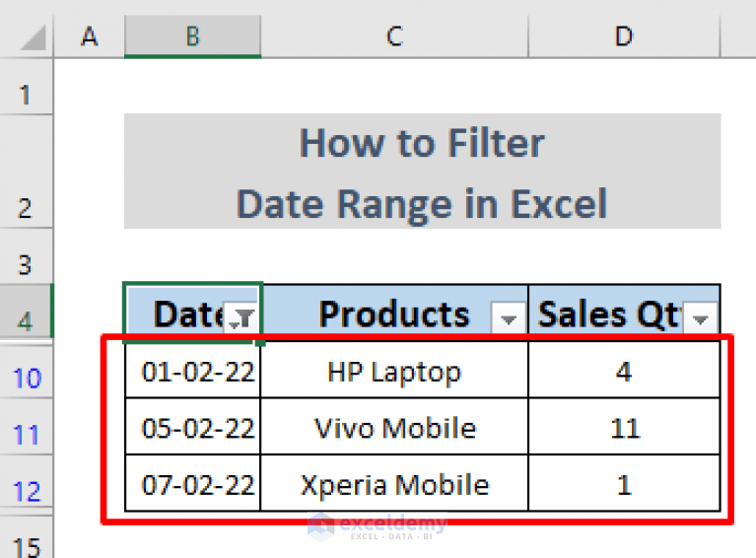756x558 pixels.
Task: Select the Sales Qty header cell
Action: [624, 313]
